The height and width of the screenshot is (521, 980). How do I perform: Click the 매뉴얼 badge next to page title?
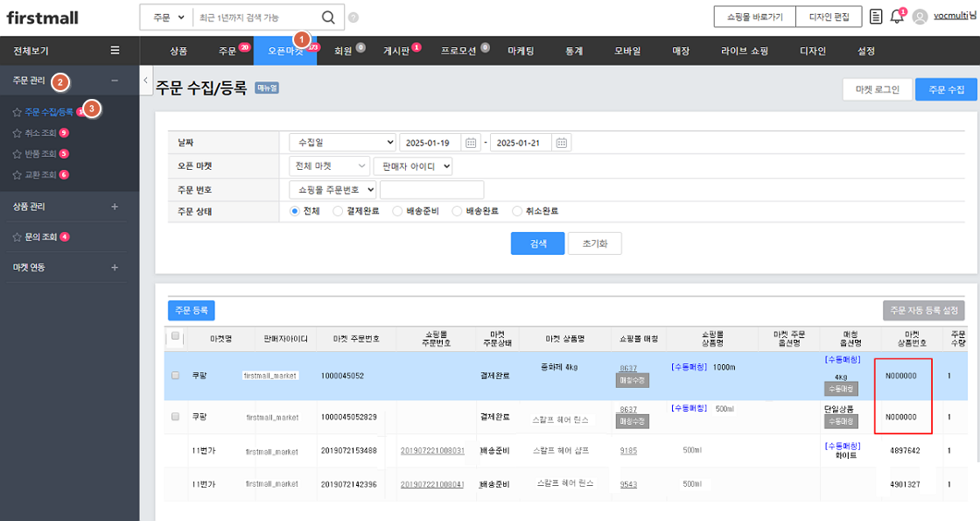click(267, 88)
